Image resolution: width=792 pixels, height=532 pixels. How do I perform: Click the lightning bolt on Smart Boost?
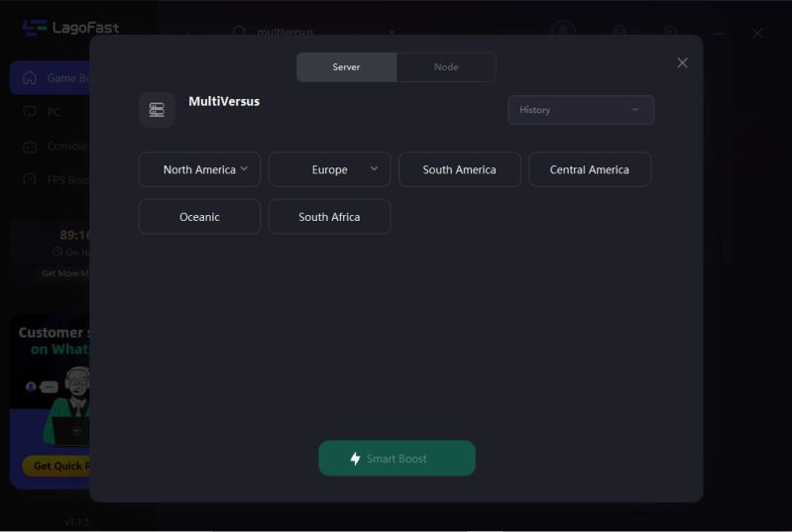(356, 459)
